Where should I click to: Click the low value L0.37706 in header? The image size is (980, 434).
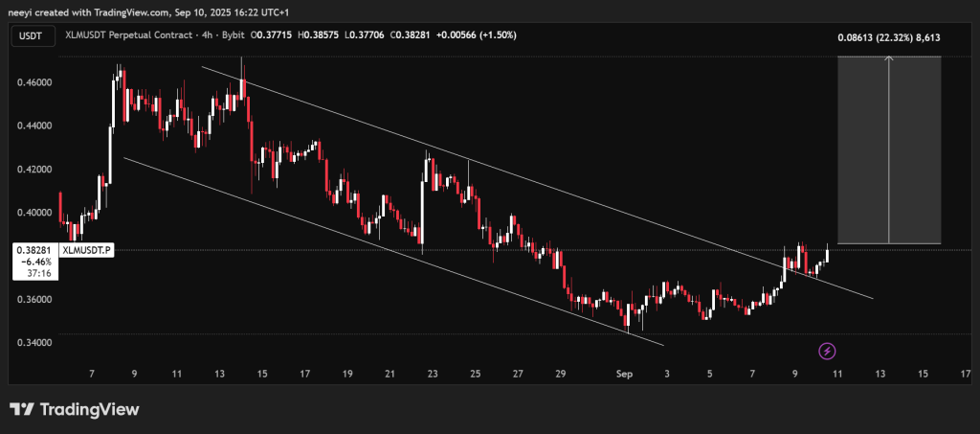click(x=364, y=35)
